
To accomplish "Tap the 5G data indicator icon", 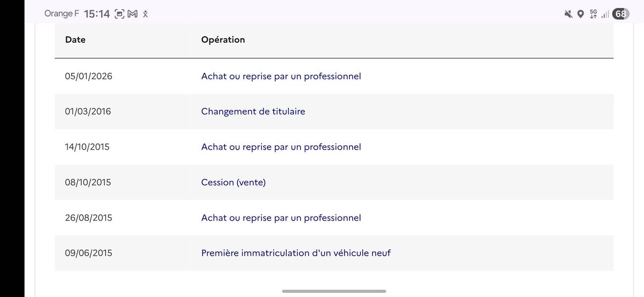I will click(x=593, y=14).
